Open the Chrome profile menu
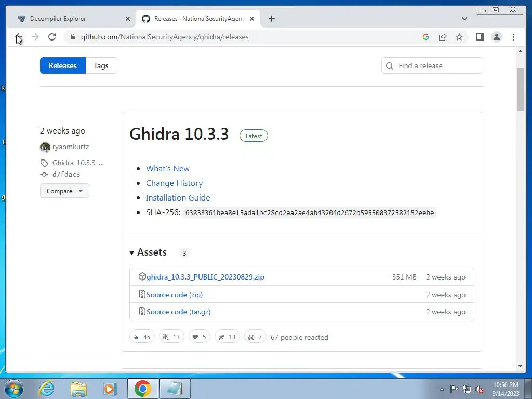The height and width of the screenshot is (399, 532). [496, 37]
